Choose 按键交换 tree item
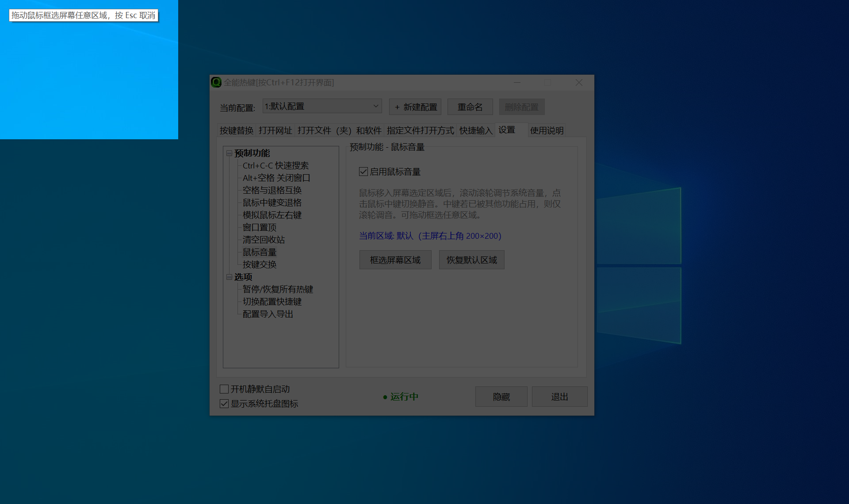Image resolution: width=849 pixels, height=504 pixels. (260, 264)
